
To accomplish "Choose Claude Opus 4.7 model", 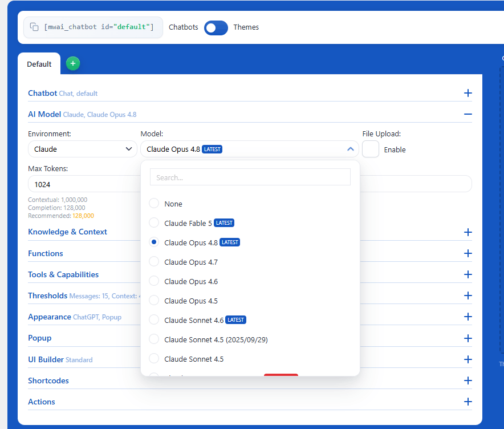I will pos(184,262).
